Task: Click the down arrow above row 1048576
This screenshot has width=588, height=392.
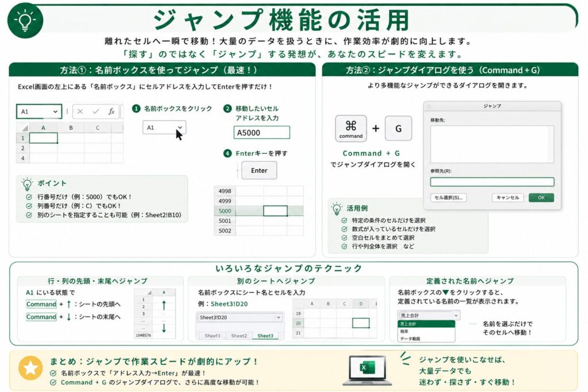Action: (x=164, y=328)
